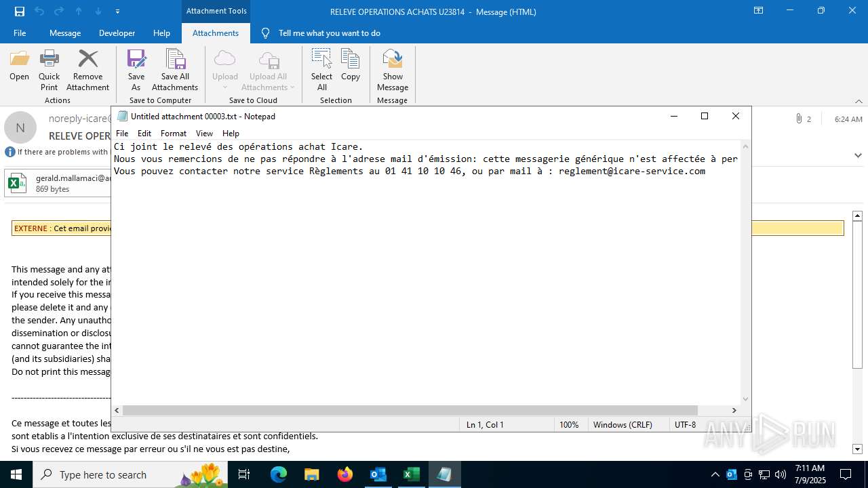
Task: Show Message body
Action: click(393, 70)
